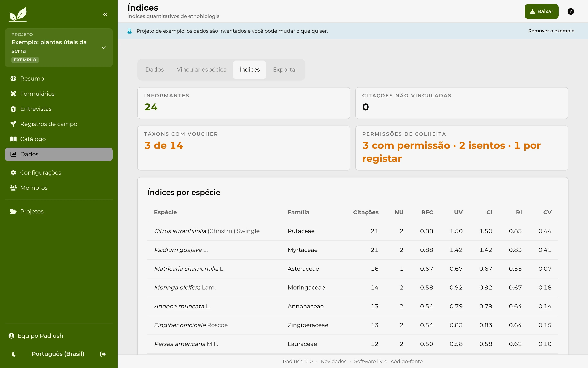The width and height of the screenshot is (588, 368).
Task: Click the Membros people icon
Action: [13, 188]
